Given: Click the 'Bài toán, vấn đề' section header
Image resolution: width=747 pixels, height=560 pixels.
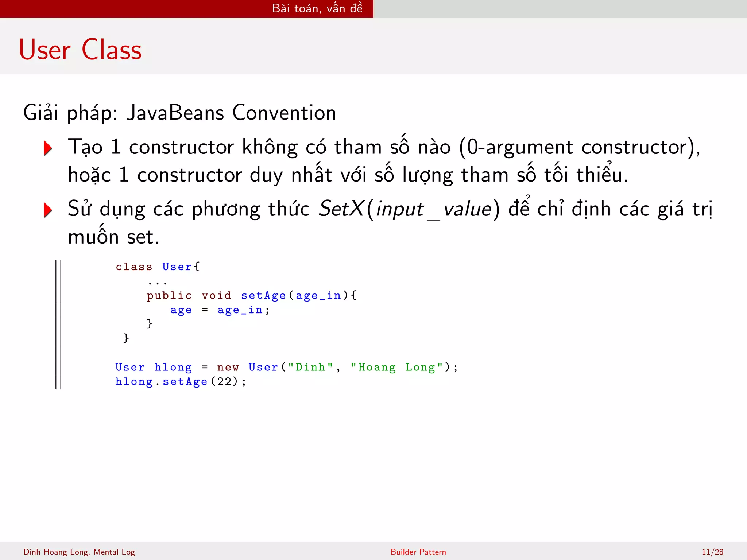Looking at the screenshot, I should coord(317,8).
